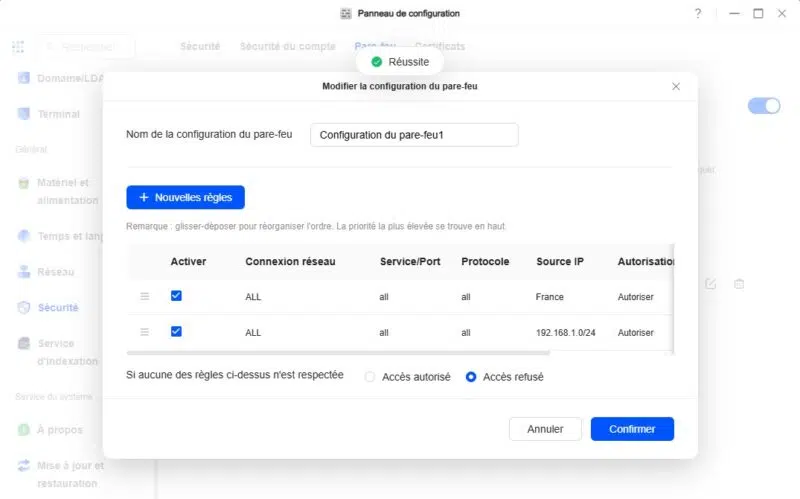Close the firewall configuration dialog
Screen dimensions: 800x499
click(x=676, y=87)
